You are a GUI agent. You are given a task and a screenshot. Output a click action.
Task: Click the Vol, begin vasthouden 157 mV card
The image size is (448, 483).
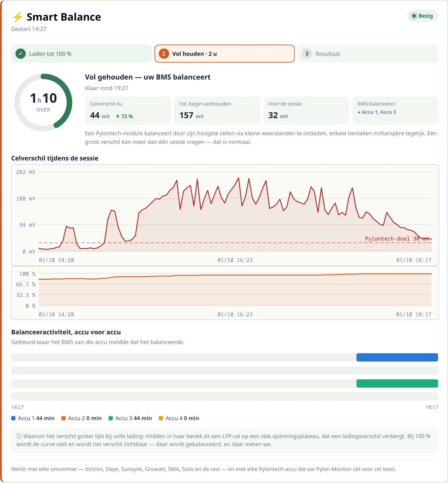217,111
